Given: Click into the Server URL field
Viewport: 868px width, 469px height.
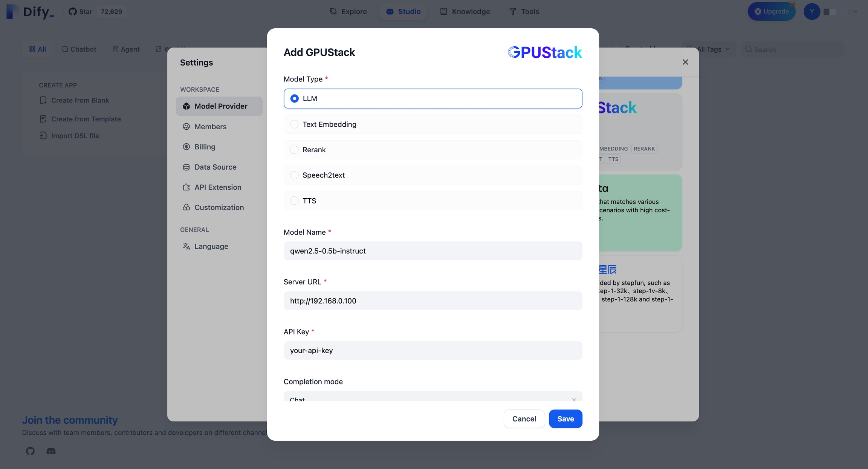Looking at the screenshot, I should (x=432, y=301).
